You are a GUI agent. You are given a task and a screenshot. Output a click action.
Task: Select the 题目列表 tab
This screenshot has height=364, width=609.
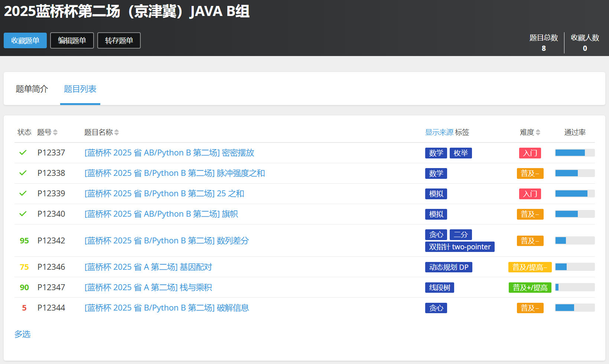(x=80, y=89)
